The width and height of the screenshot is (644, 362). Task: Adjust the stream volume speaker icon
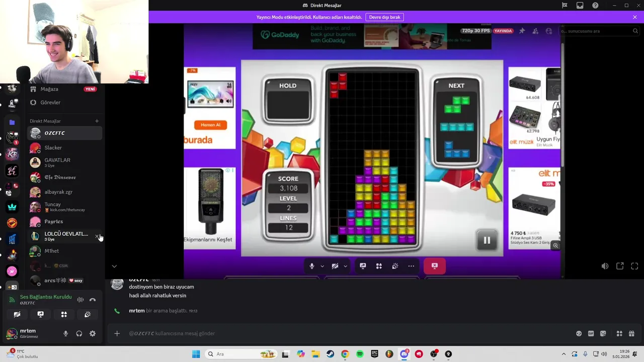(605, 266)
